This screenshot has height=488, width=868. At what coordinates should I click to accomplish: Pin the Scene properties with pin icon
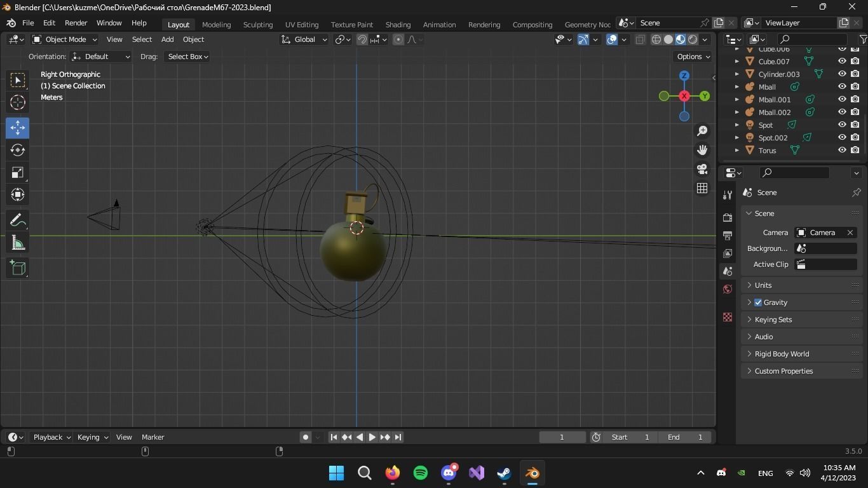click(856, 193)
